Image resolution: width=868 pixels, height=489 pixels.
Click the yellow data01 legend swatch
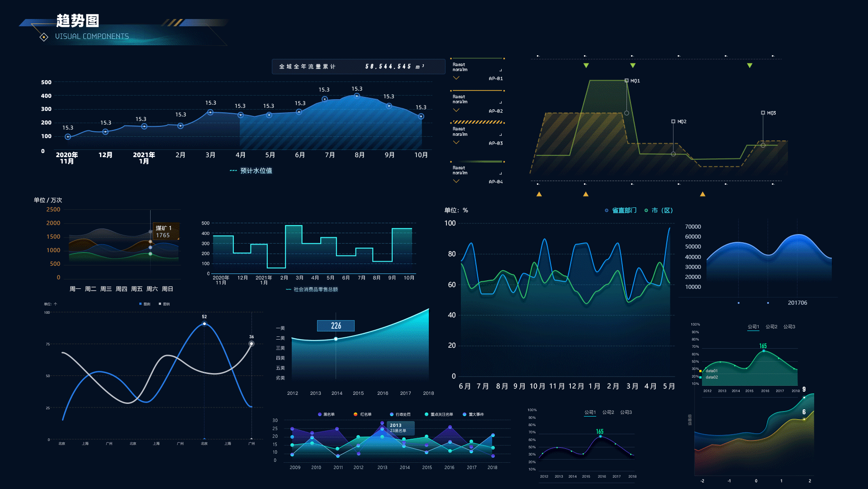point(700,371)
